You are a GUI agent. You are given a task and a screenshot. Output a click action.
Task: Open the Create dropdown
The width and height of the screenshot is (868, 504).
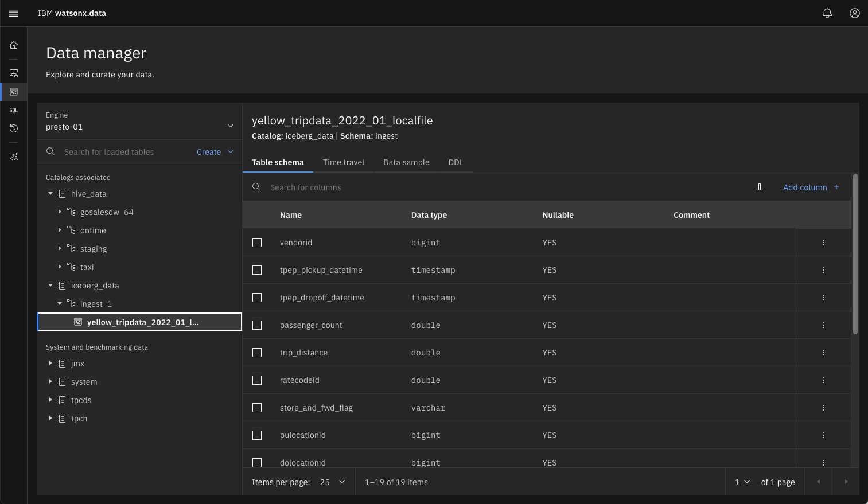215,152
